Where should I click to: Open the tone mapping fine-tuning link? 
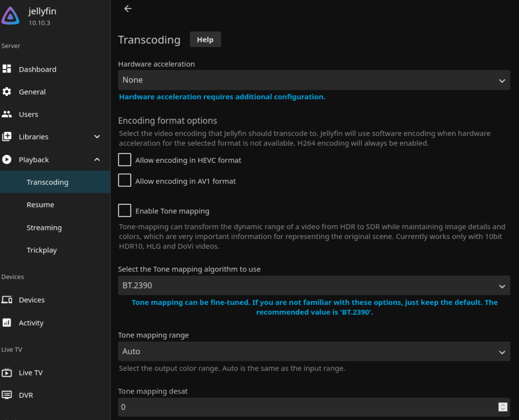[x=315, y=307]
